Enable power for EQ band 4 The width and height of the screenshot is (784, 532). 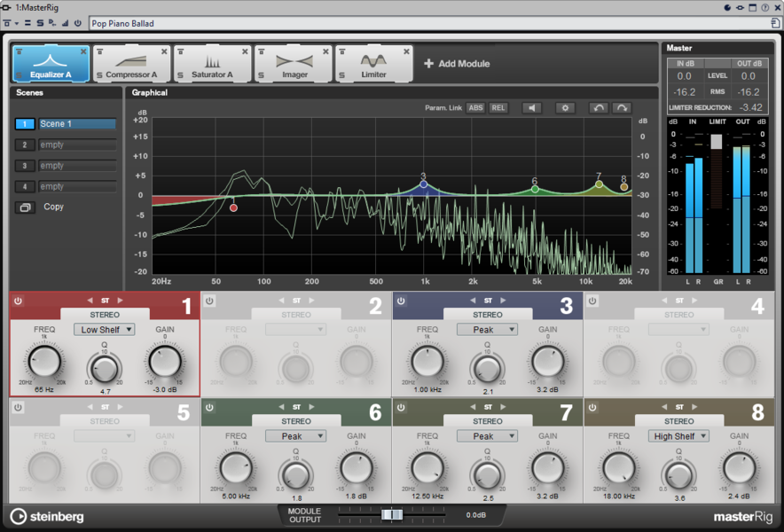click(592, 301)
